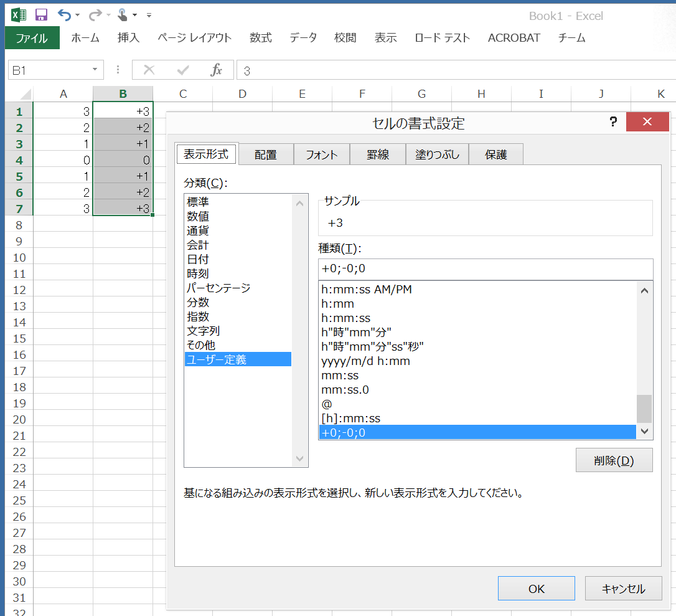Click the touch/mouse mode icon
The width and height of the screenshot is (676, 616).
click(123, 15)
